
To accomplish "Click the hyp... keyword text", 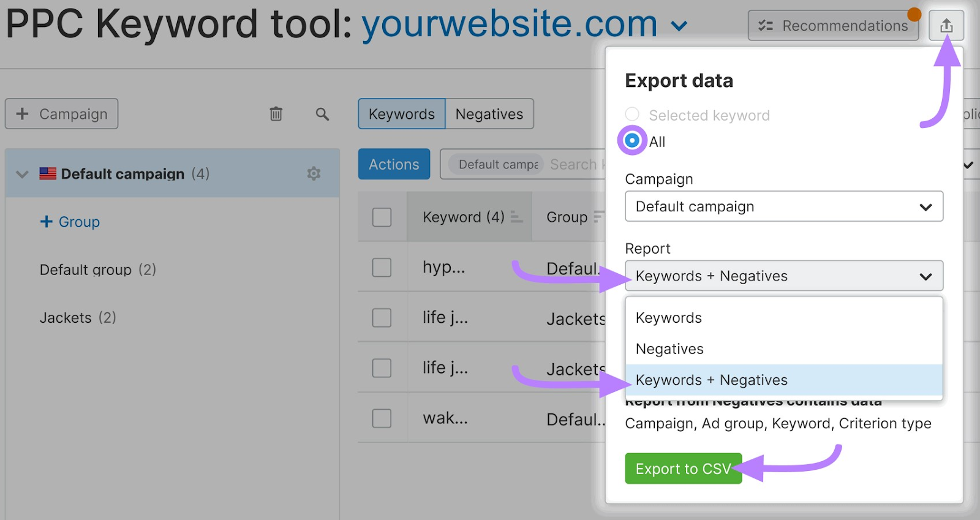I will 444,267.
